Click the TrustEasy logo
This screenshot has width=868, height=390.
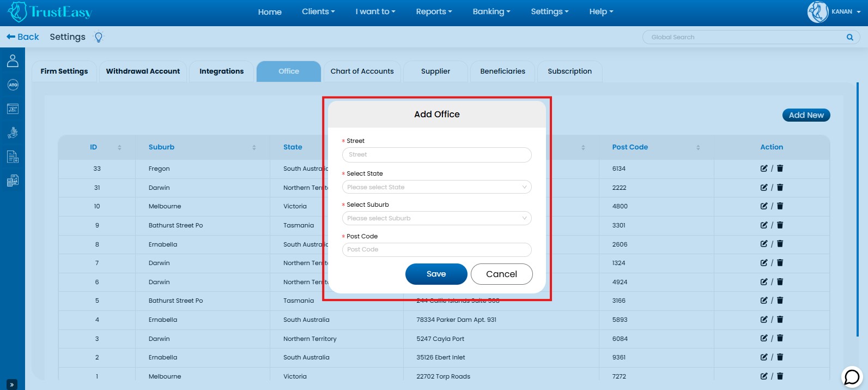50,12
